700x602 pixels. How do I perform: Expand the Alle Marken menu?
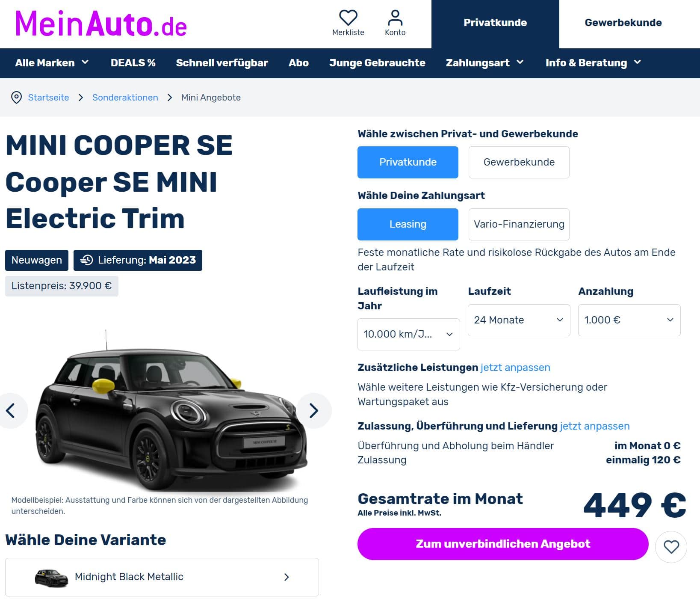click(x=52, y=63)
